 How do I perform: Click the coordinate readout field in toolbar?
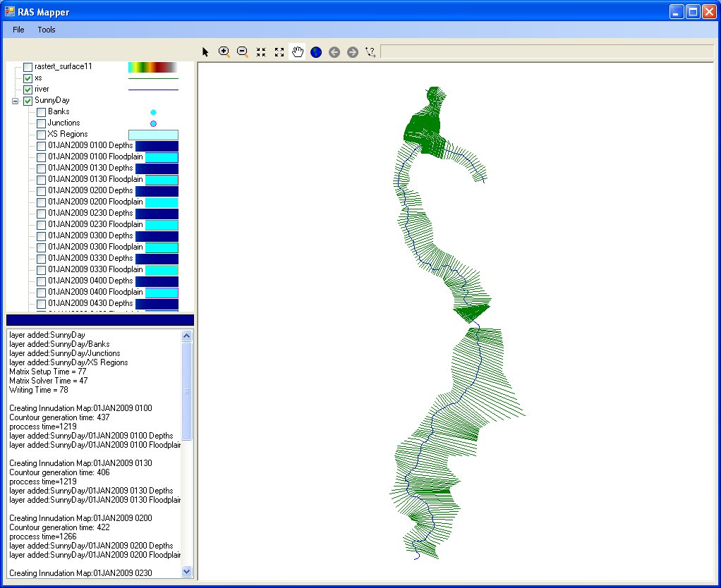point(547,51)
